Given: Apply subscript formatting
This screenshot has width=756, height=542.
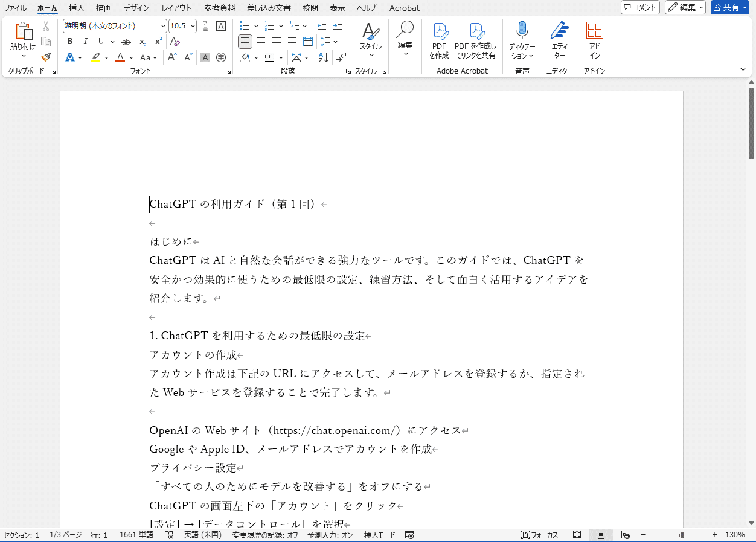Looking at the screenshot, I should 143,42.
